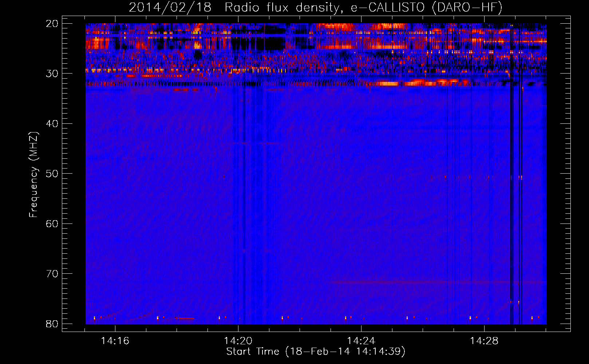Click the 14:24 time tick label
589x364 pixels.
[361, 341]
